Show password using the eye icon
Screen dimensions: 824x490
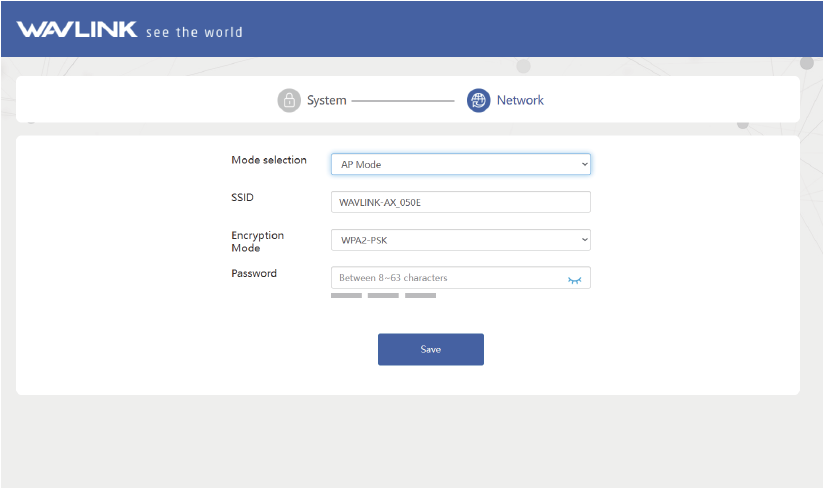click(x=574, y=279)
